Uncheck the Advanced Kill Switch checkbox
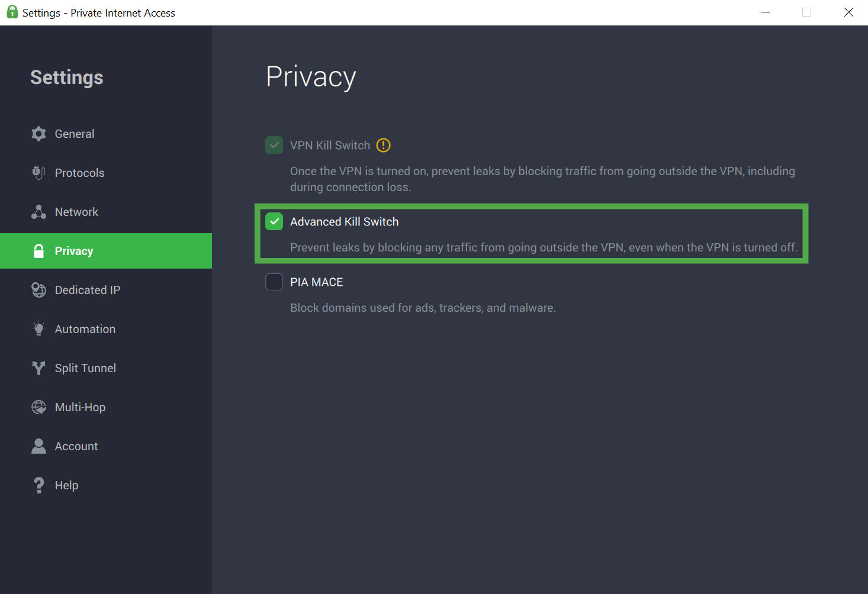Image resolution: width=868 pixels, height=594 pixels. pyautogui.click(x=274, y=221)
